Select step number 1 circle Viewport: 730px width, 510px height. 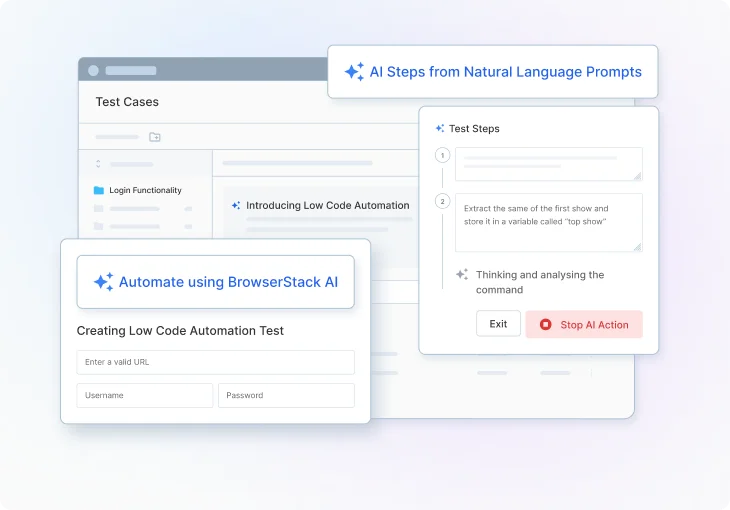pyautogui.click(x=442, y=155)
